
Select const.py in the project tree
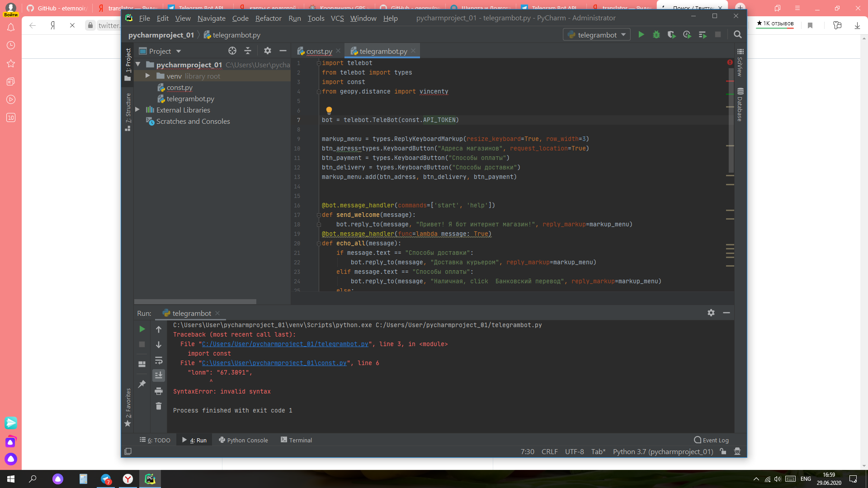179,87
